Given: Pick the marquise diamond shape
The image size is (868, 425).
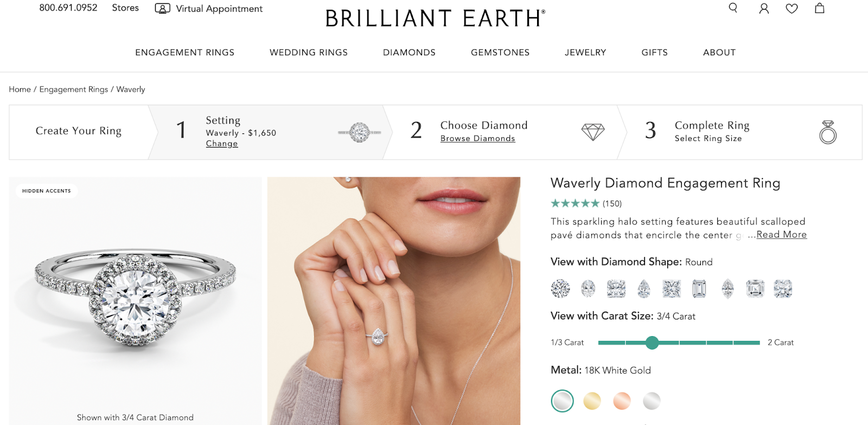Looking at the screenshot, I should click(727, 289).
